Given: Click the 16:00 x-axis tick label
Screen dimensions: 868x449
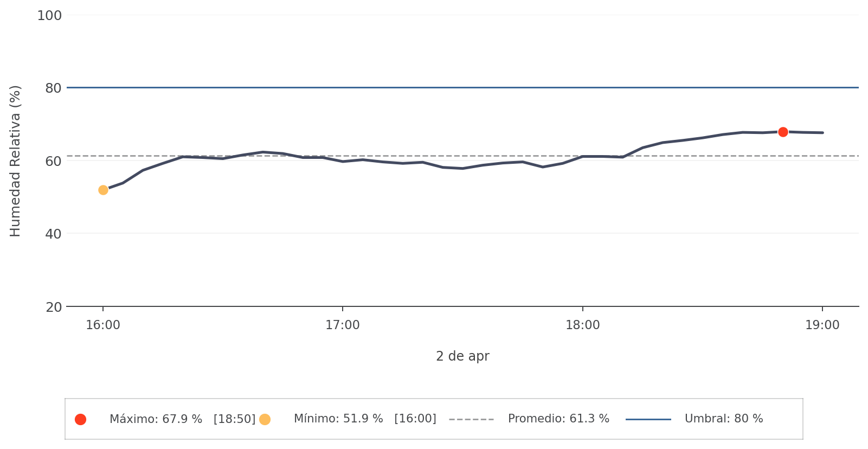Looking at the screenshot, I should click(103, 325).
